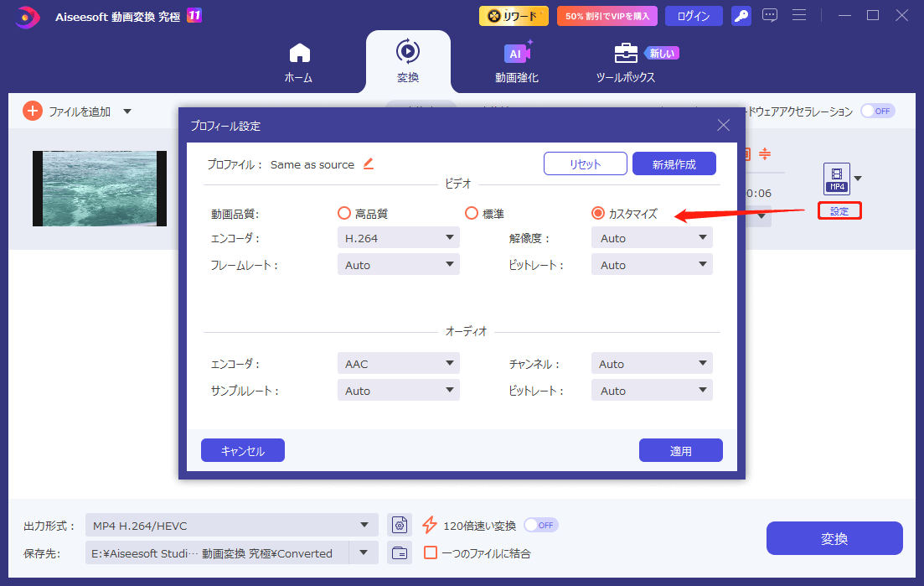
Task: Select the カスタマイズ radio button
Action: tap(597, 213)
